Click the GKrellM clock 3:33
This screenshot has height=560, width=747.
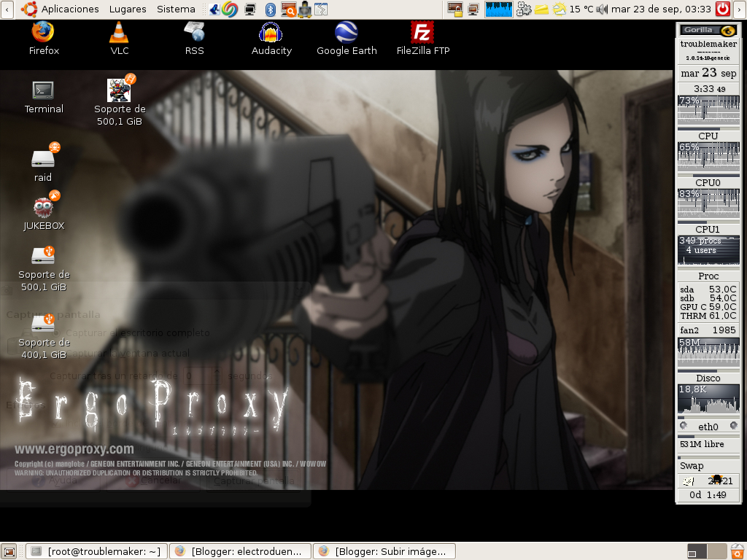[x=708, y=88]
